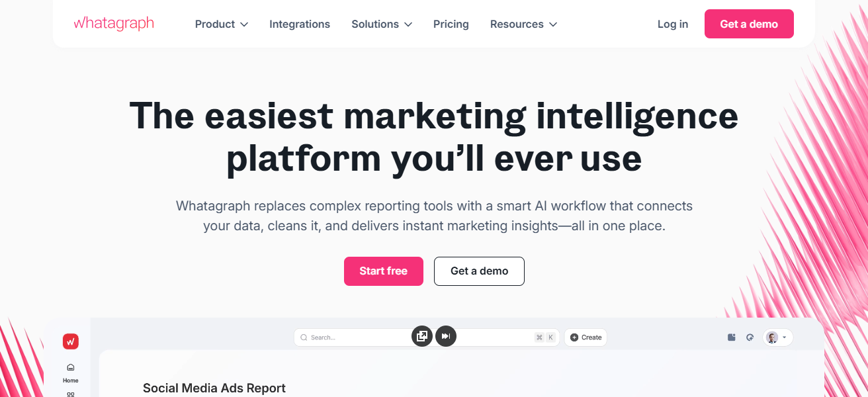Click the outlined Get a demo button
The image size is (868, 397).
(479, 271)
